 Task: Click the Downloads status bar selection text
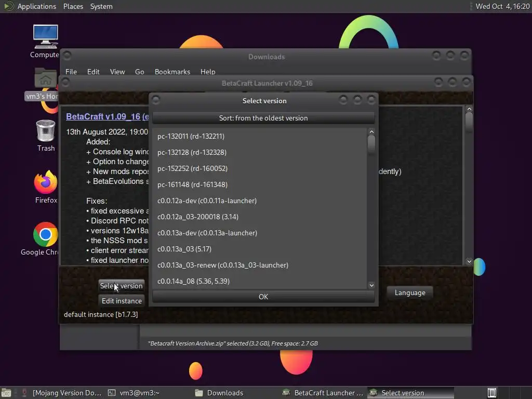click(232, 343)
